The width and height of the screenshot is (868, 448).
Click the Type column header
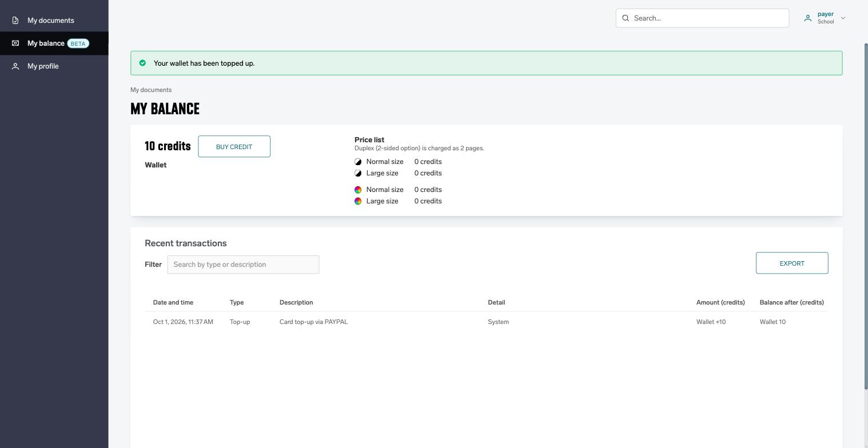pyautogui.click(x=237, y=302)
